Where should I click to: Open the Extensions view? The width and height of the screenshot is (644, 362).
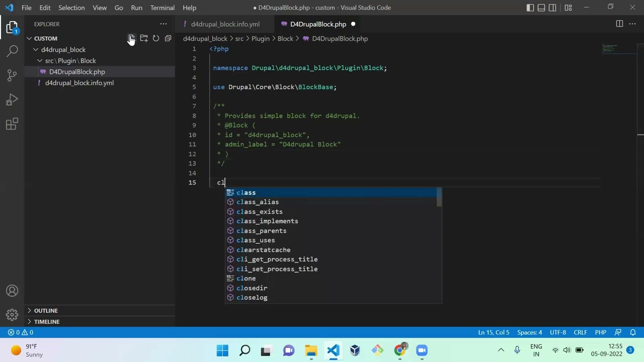point(12,124)
